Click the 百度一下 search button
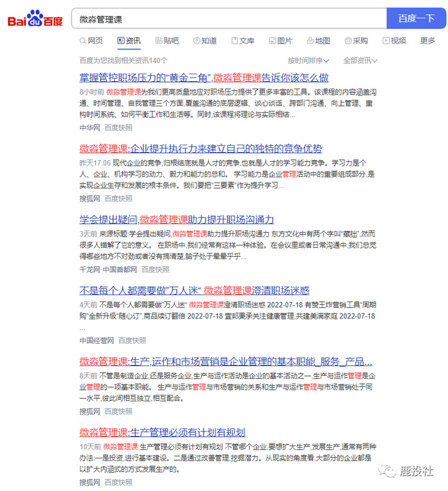This screenshot has width=448, height=491. tap(416, 19)
